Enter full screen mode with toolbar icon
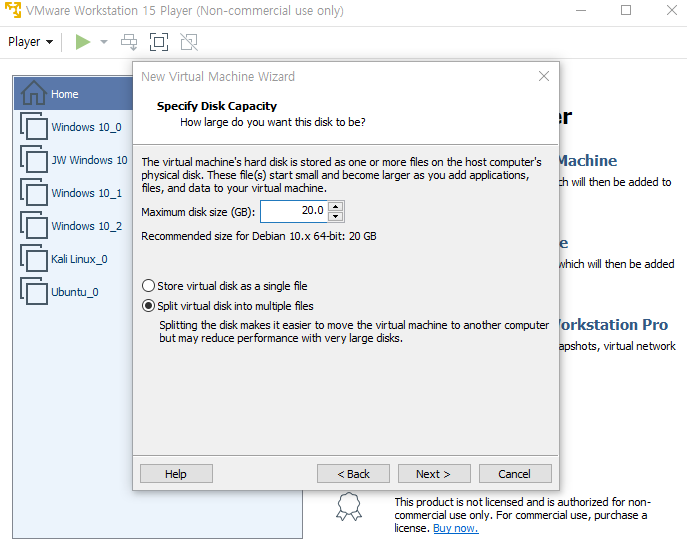687x549 pixels. pos(159,42)
